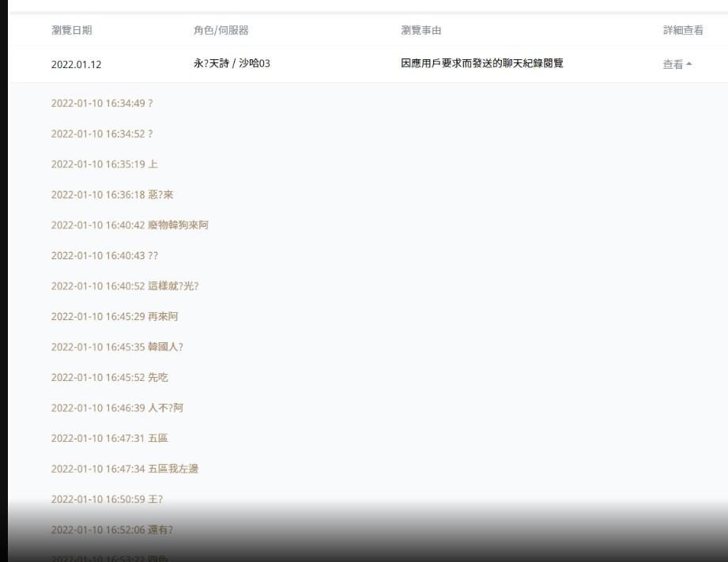Viewport: 728px width, 562px height.
Task: Click the 韓國人? log entry
Action: 117,346
